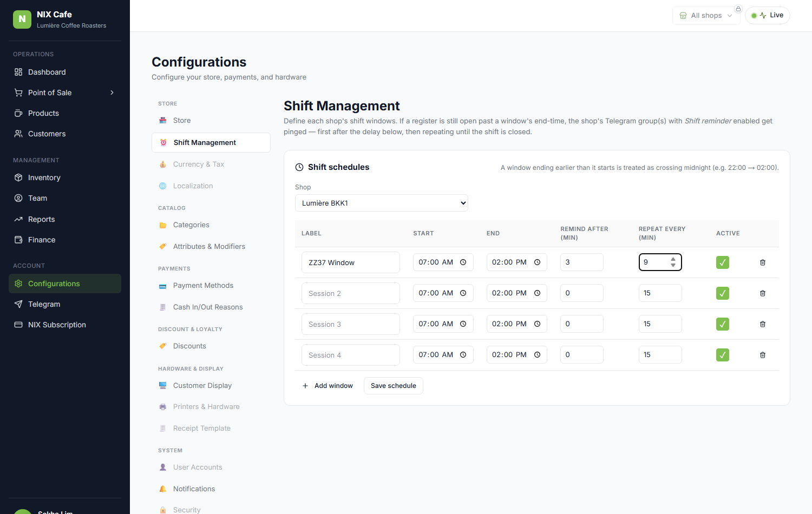
Task: Select Shift Management settings section
Action: 211,142
